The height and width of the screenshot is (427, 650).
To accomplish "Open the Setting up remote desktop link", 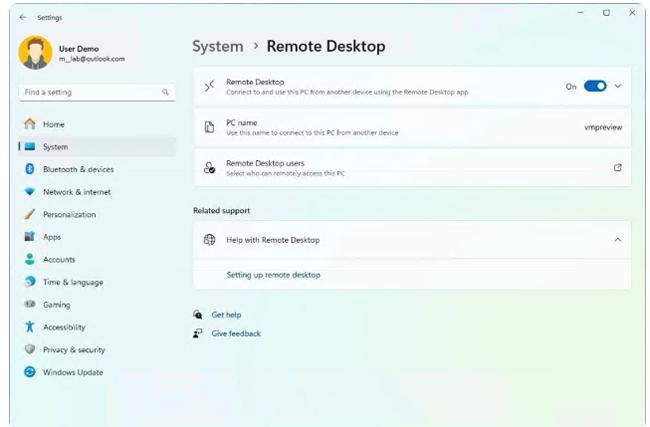I will 273,275.
